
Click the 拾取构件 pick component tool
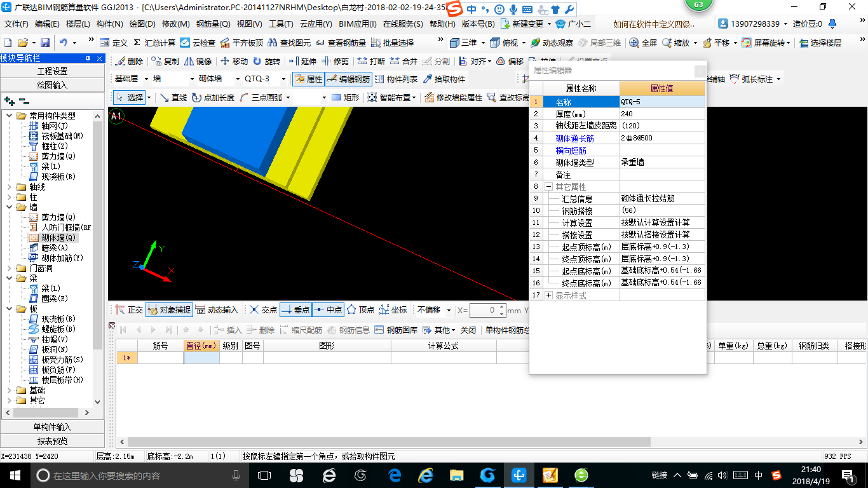click(x=444, y=79)
